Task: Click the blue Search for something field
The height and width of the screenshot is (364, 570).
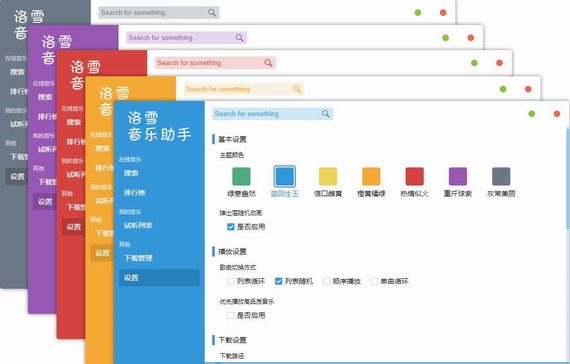Action: [272, 114]
